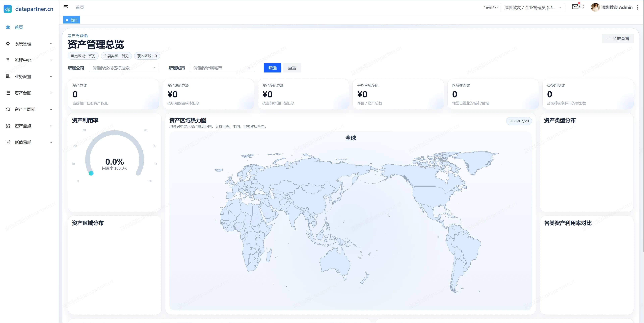Screen dimensions: 644x323
Task: Click the fullscreen expand icon
Action: click(608, 39)
